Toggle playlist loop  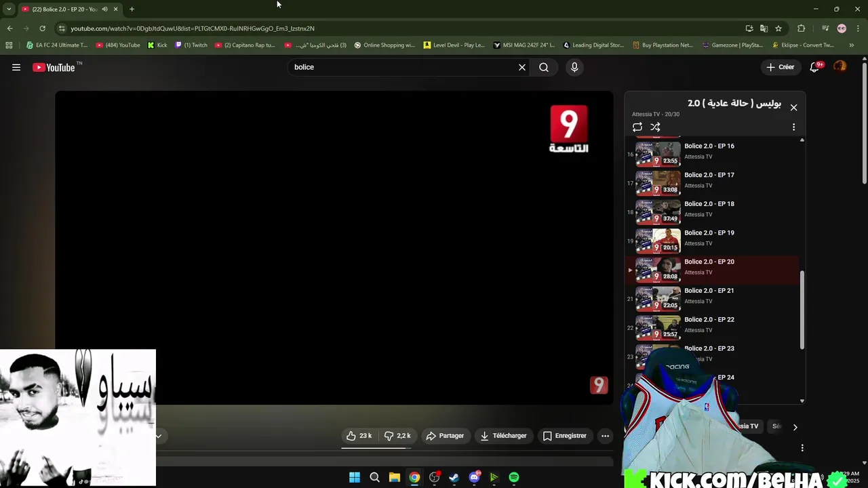637,127
